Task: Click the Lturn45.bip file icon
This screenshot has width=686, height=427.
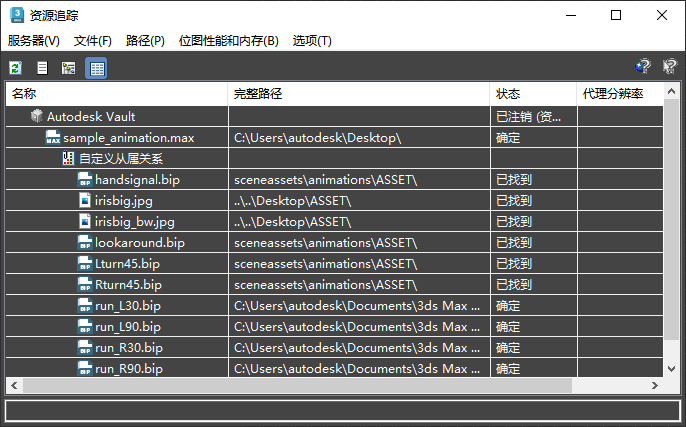Action: [x=85, y=263]
